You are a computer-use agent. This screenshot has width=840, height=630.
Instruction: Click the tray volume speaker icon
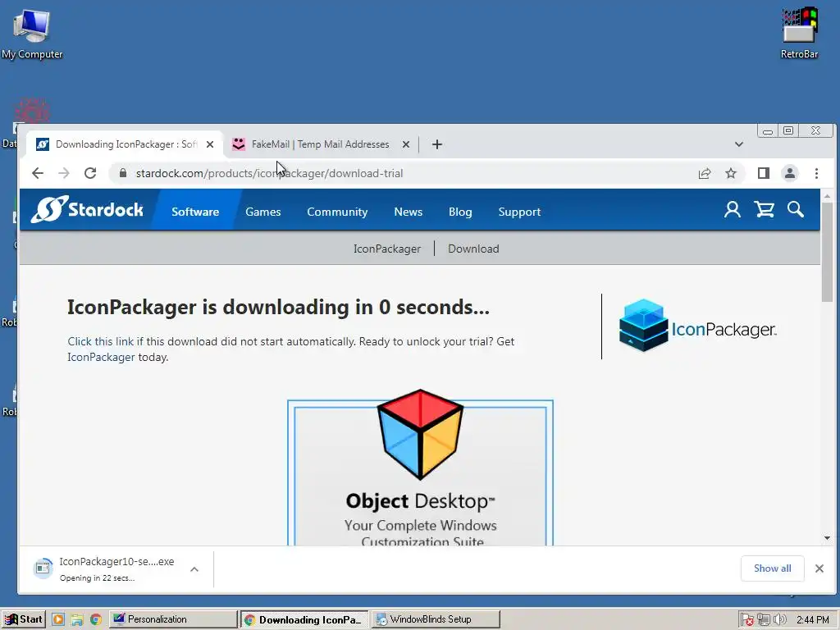779,620
